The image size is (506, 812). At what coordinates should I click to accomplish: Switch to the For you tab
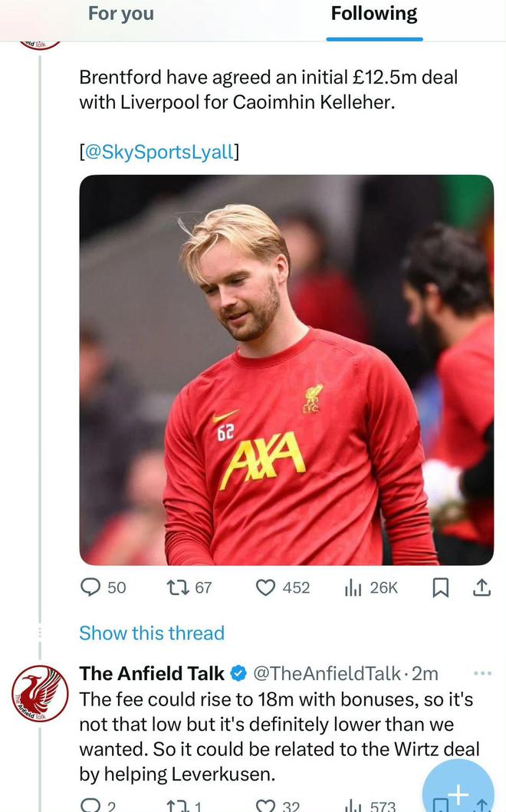121,14
